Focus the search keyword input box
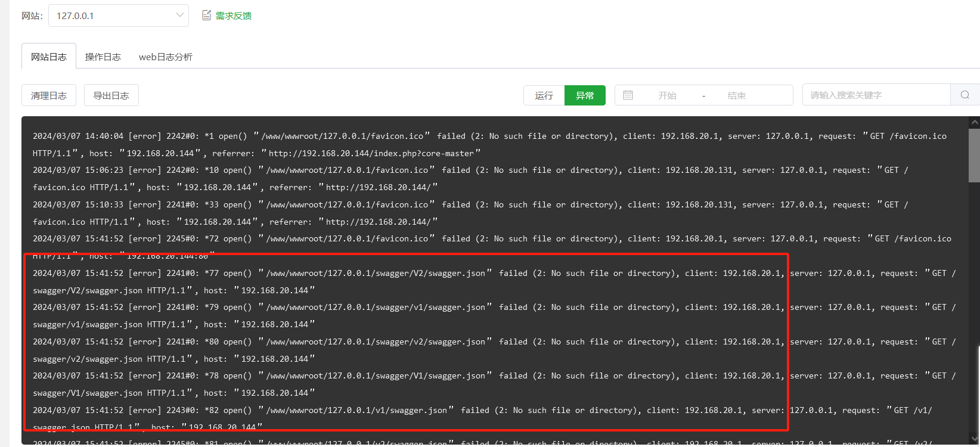The height and width of the screenshot is (447, 980). coord(876,95)
